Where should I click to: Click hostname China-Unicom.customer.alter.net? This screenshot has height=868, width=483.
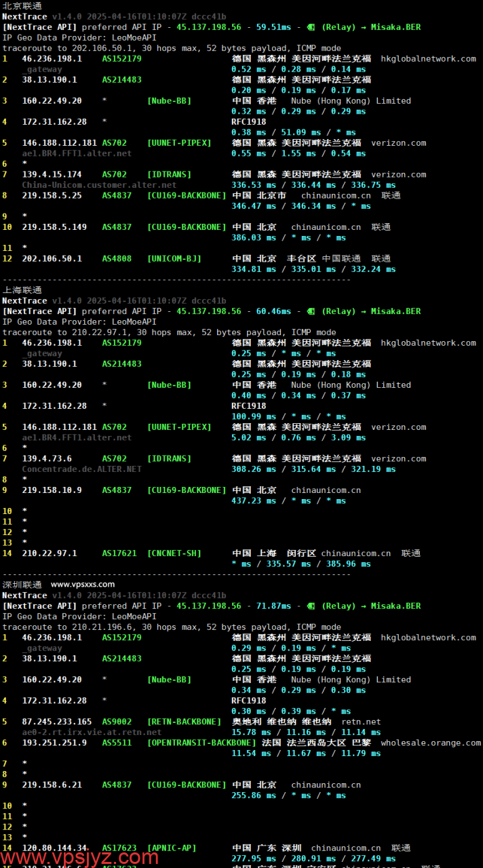(x=99, y=184)
